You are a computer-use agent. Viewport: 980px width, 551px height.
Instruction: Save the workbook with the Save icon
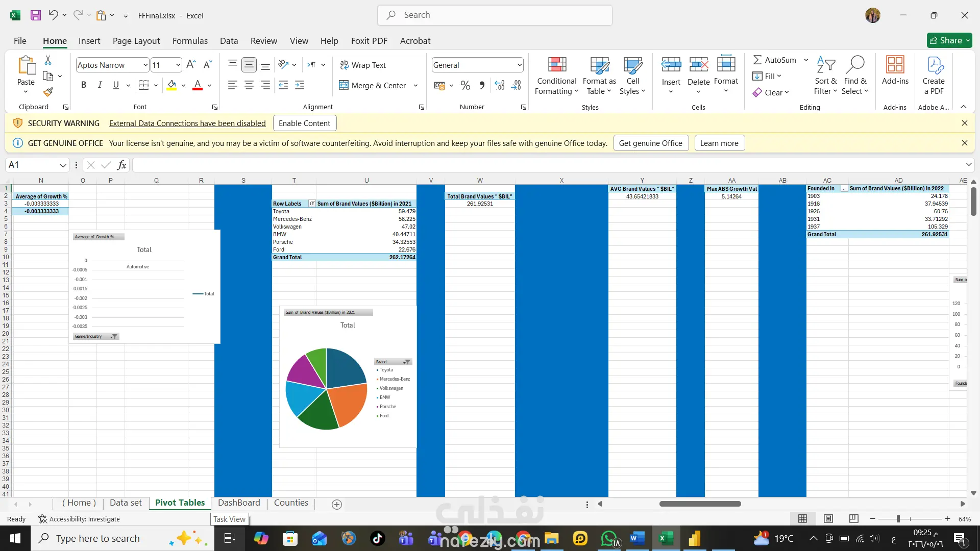[36, 15]
